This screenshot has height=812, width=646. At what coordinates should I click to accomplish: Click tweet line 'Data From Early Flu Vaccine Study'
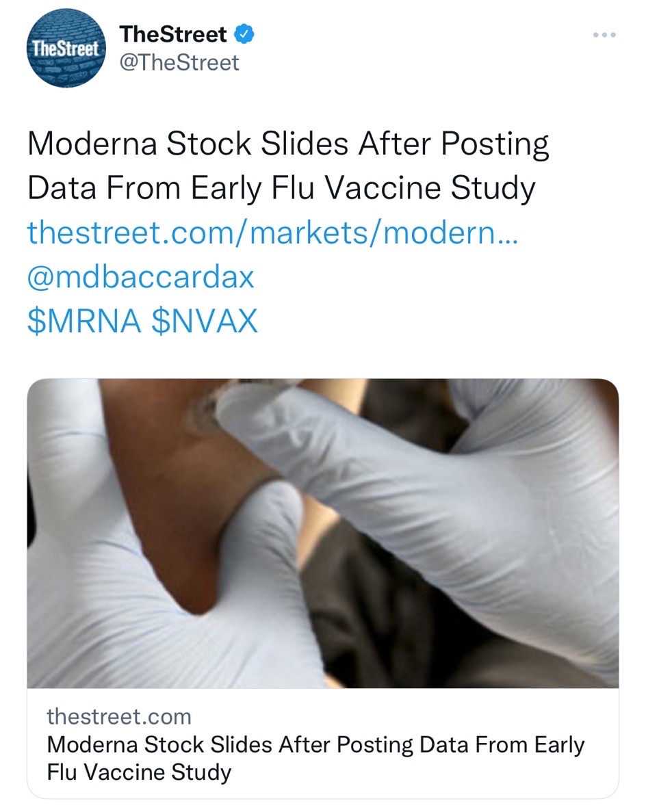tap(281, 187)
